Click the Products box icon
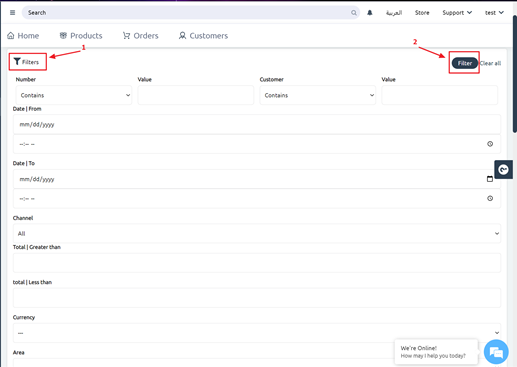The width and height of the screenshot is (517, 367). click(x=63, y=35)
